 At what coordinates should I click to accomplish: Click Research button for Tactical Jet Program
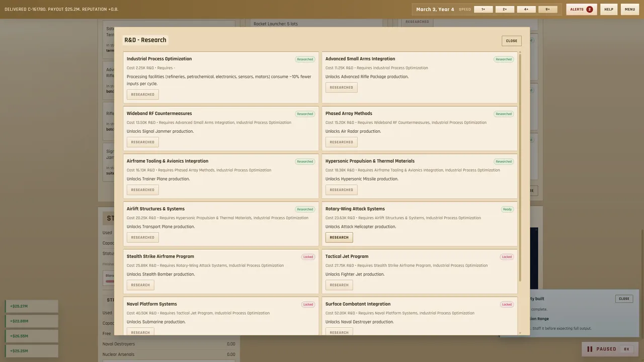[339, 285]
